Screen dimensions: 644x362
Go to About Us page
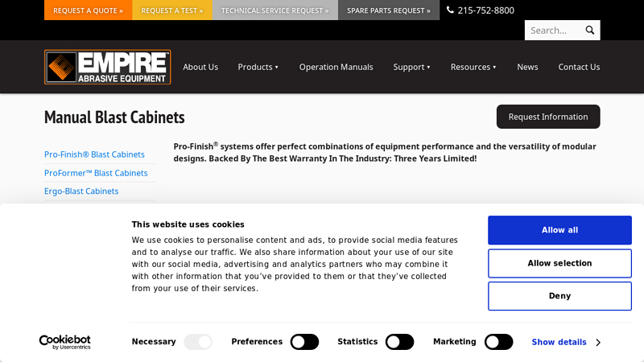pos(200,67)
